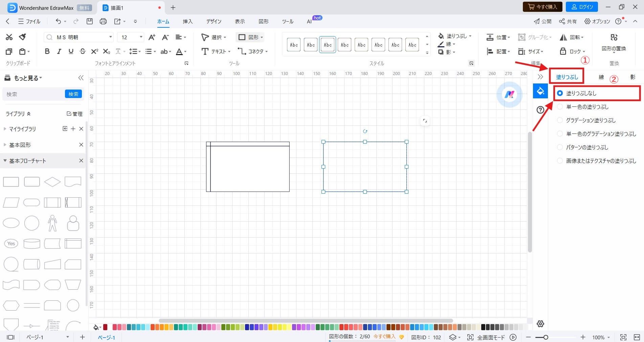644x342 pixels.
Task: Decrease font size with A- icon
Action: pos(165,37)
